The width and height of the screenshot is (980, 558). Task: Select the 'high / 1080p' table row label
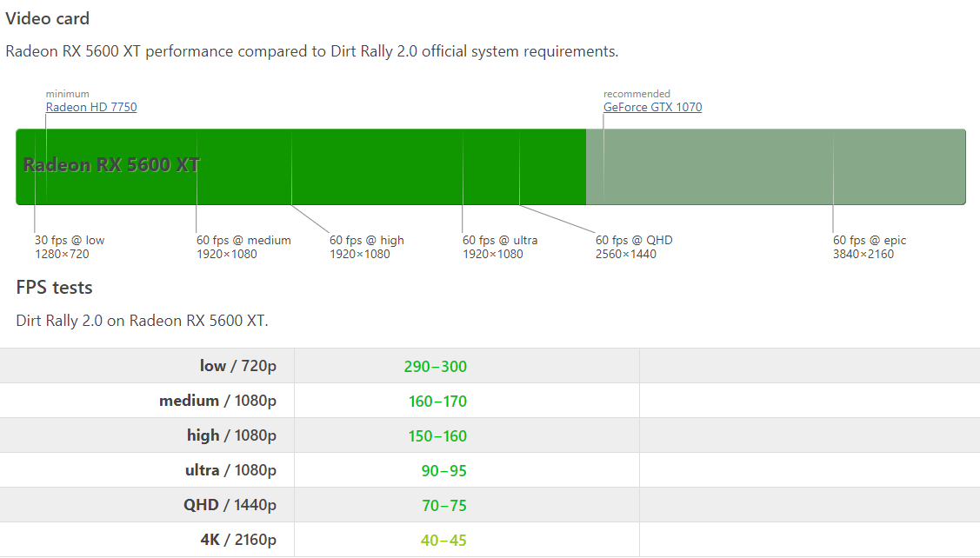[232, 435]
